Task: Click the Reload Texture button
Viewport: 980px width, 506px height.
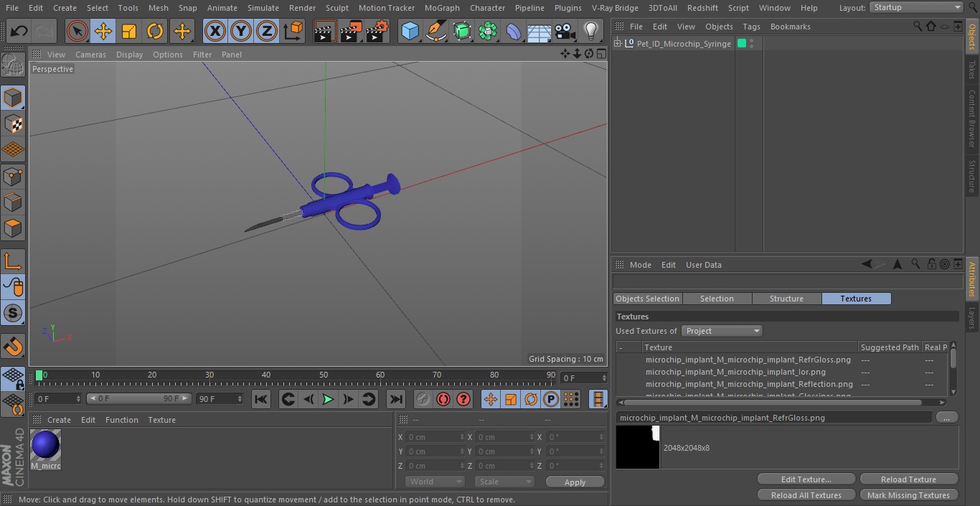Action: (908, 479)
